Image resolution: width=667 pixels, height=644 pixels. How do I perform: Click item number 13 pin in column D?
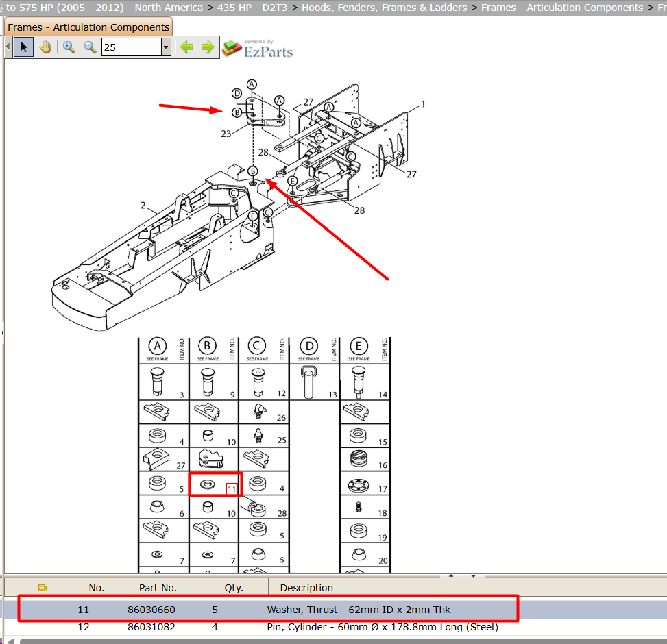(309, 382)
